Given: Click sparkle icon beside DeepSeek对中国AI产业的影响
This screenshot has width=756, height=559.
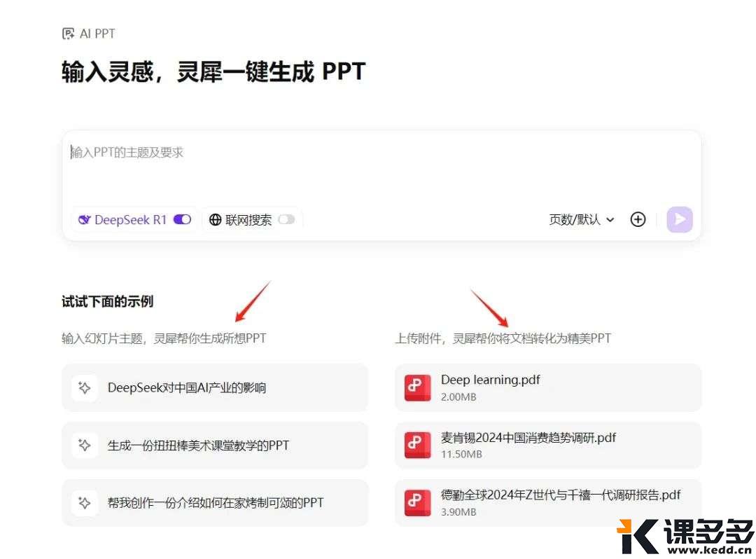Looking at the screenshot, I should 85,387.
